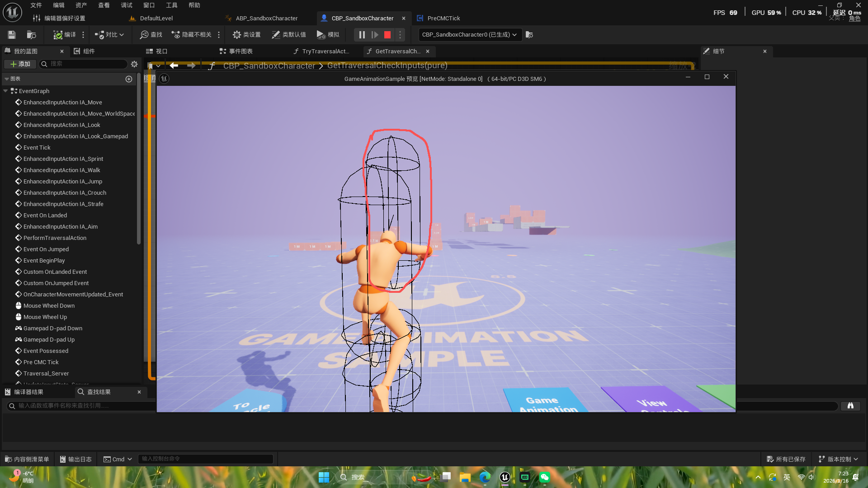
Task: Open the Content Drawer
Action: (x=27, y=459)
